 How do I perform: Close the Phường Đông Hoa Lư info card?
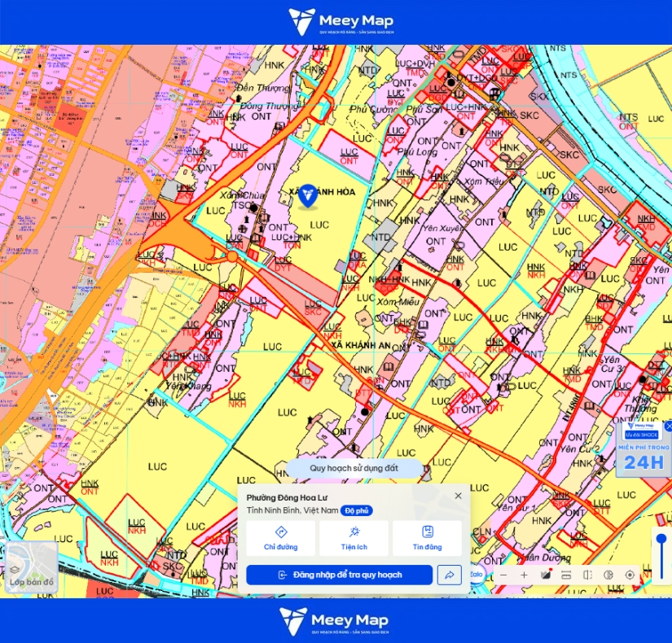tap(458, 496)
